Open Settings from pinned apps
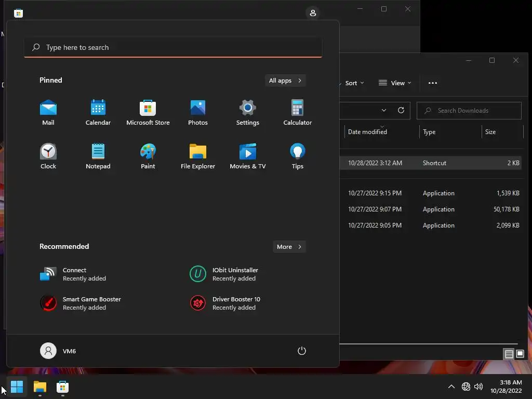The width and height of the screenshot is (532, 399). pos(248,113)
